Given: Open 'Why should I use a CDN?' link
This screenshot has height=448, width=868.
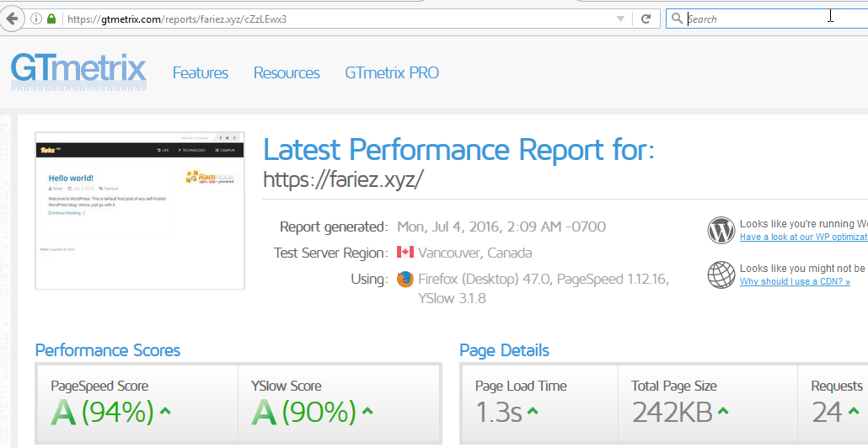Looking at the screenshot, I should point(795,281).
